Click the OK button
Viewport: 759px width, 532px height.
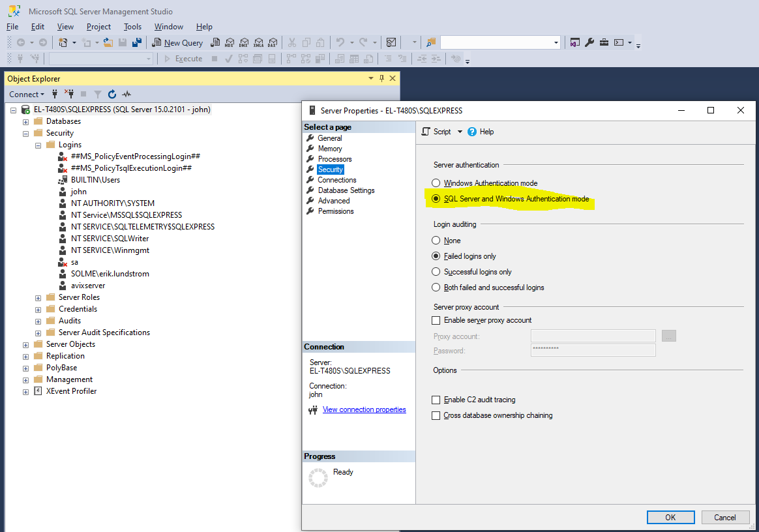coord(670,517)
